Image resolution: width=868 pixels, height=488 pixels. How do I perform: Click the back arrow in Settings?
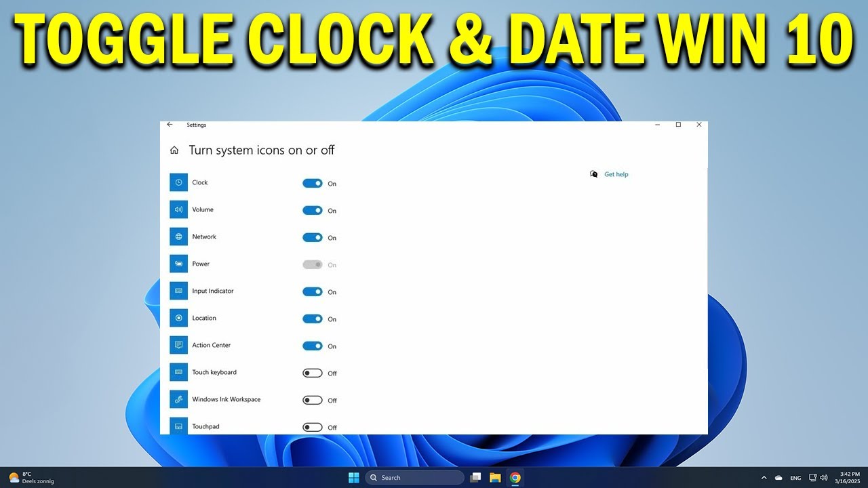(170, 125)
